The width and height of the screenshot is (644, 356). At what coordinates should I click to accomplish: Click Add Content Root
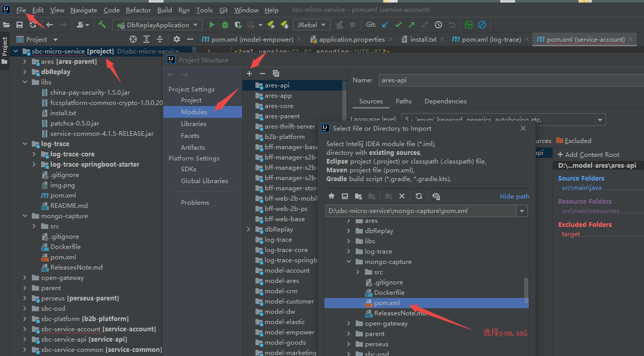click(x=588, y=155)
